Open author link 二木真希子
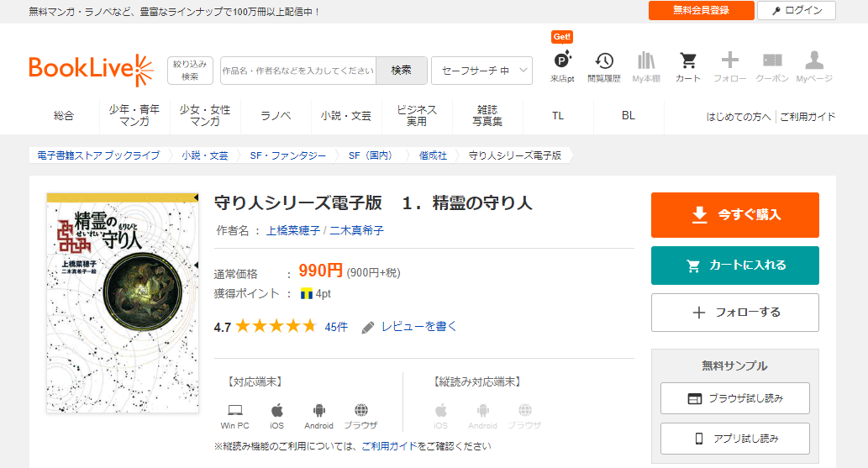Viewport: 868px width, 468px height. click(356, 230)
